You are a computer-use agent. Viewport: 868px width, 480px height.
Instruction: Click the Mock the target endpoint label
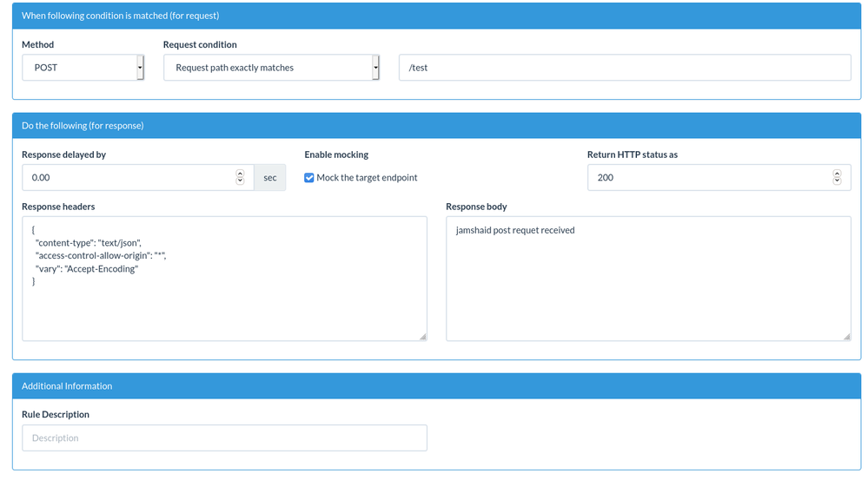[367, 178]
